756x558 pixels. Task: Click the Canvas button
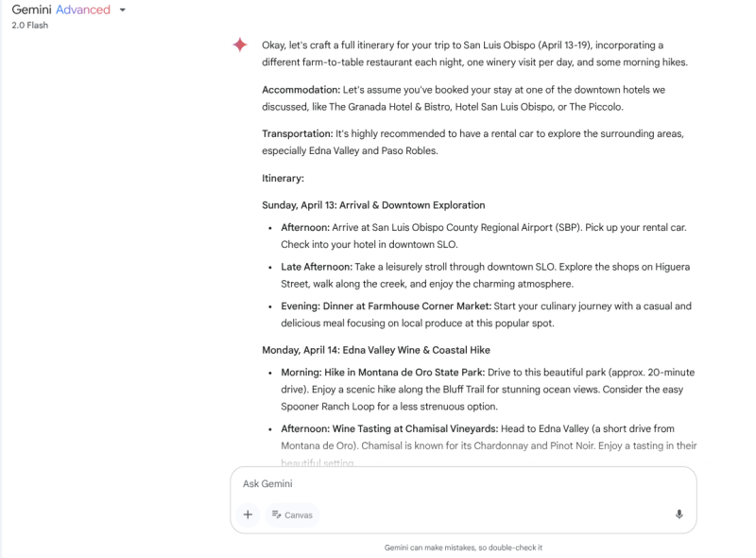292,514
